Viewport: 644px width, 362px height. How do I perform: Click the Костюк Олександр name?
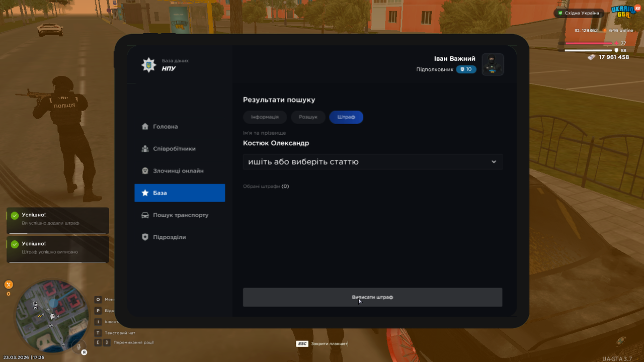tap(276, 143)
